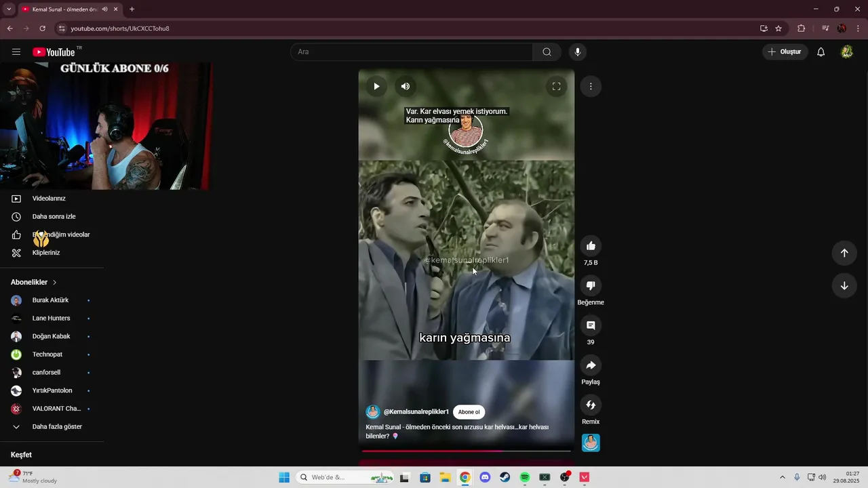Open the Chrome tab search dropdown
The height and width of the screenshot is (488, 868).
9,9
